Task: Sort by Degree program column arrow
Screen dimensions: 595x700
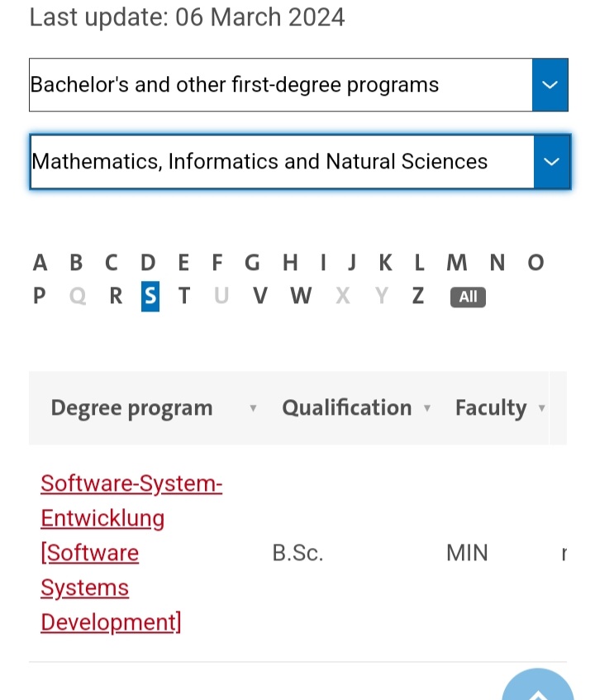Action: [x=254, y=408]
